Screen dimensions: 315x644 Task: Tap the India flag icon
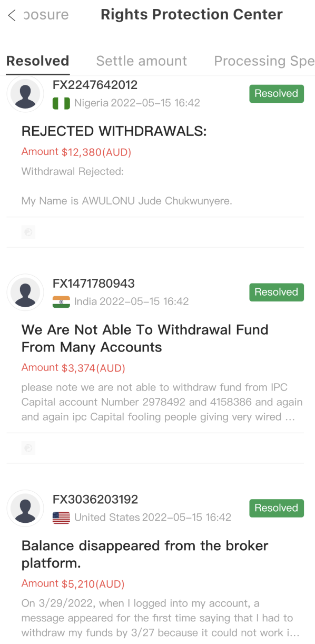[x=61, y=301]
